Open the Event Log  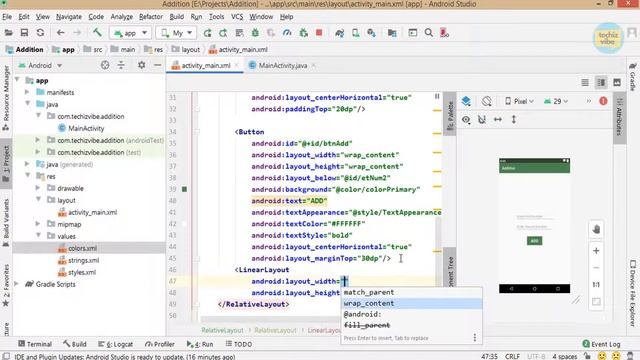[x=601, y=344]
